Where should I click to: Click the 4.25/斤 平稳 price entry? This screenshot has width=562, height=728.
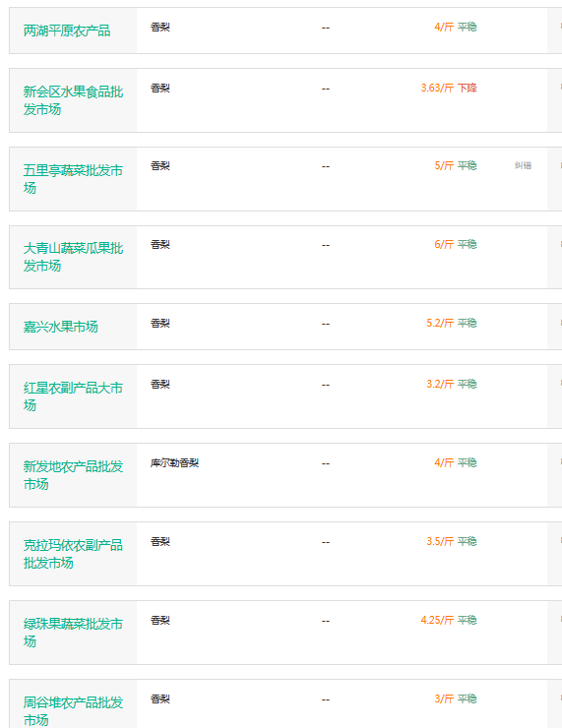point(449,620)
